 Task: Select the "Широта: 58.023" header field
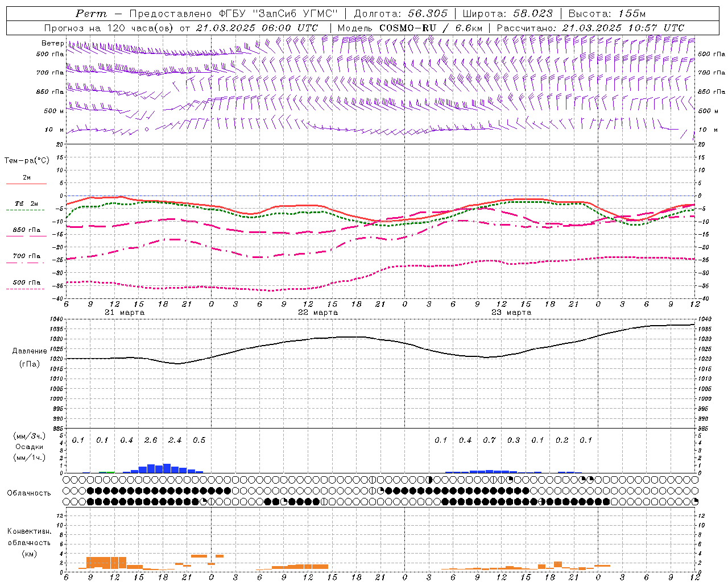[x=508, y=14]
